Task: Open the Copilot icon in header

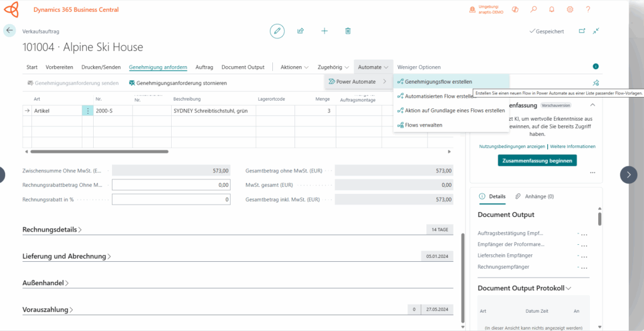Action: tap(516, 9)
